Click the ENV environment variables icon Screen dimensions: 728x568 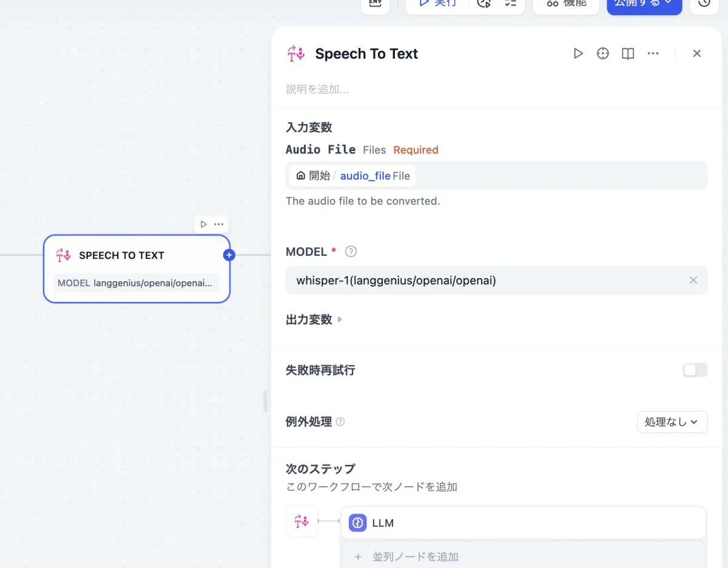(375, 4)
